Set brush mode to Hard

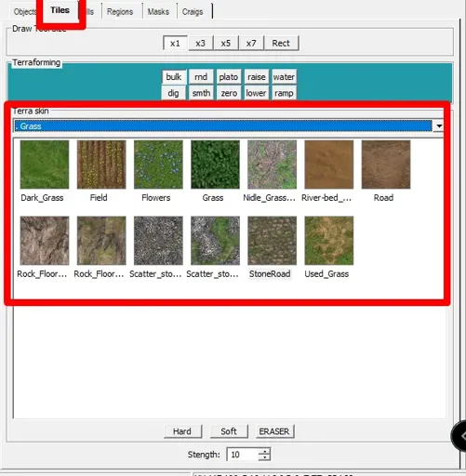182,431
